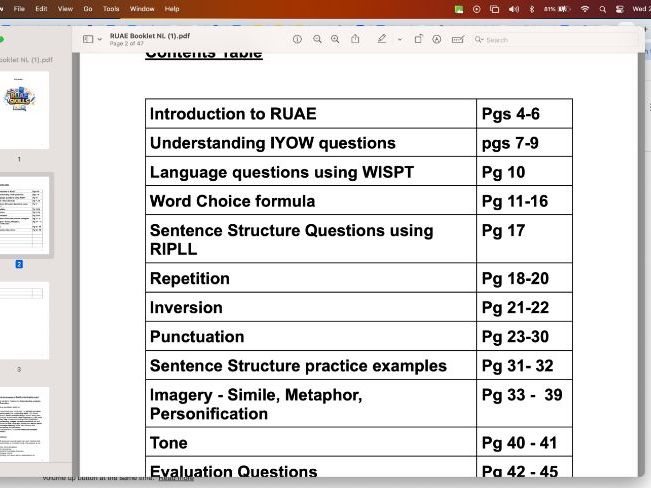
Task: Click 'Sentence Structure practice examples' cell
Action: (311, 365)
